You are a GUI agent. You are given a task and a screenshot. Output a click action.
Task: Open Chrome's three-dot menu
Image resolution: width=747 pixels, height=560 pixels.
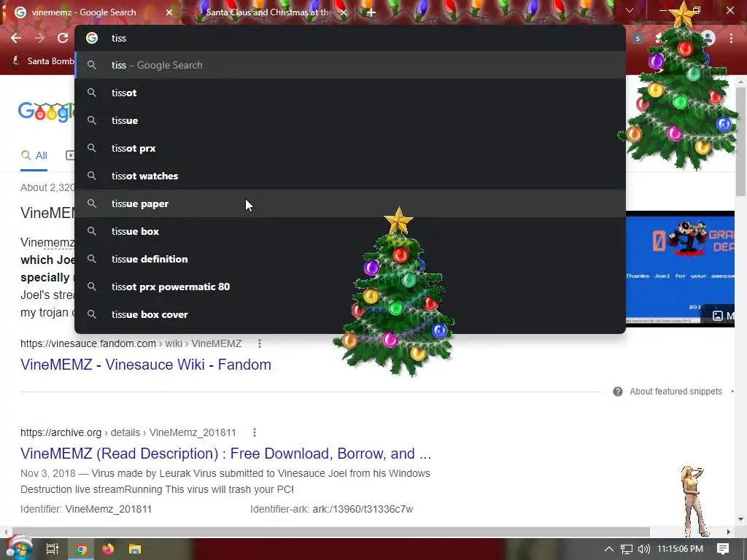pos(731,38)
